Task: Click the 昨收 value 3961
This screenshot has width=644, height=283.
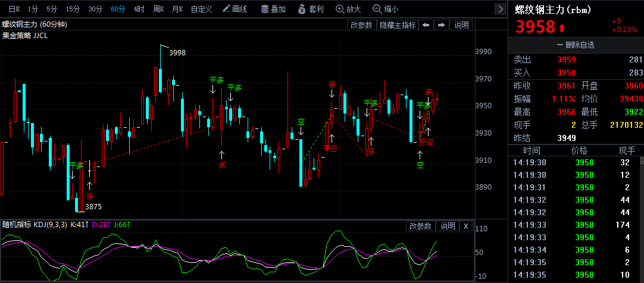Action: (x=567, y=86)
